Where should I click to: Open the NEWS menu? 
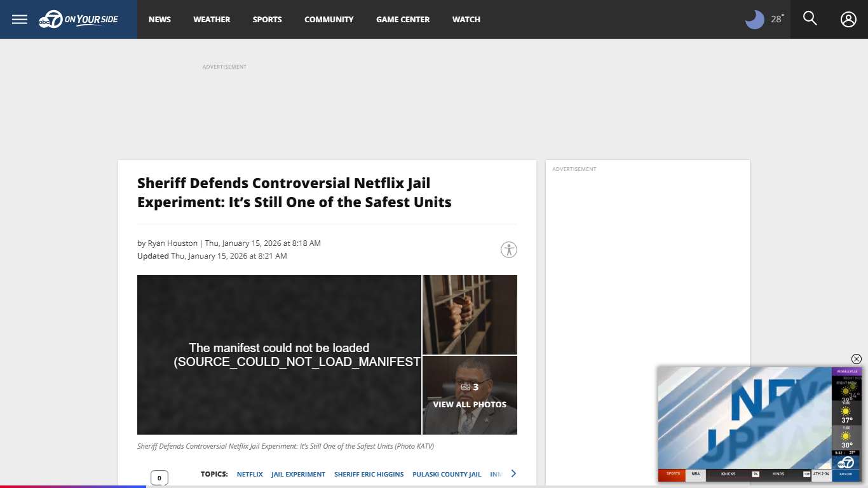[x=159, y=19]
